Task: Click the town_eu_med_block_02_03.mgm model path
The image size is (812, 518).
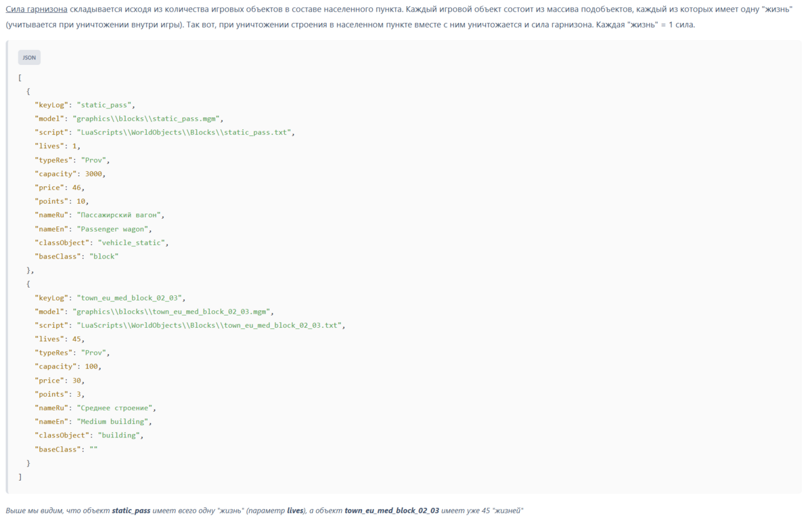Action: [173, 311]
